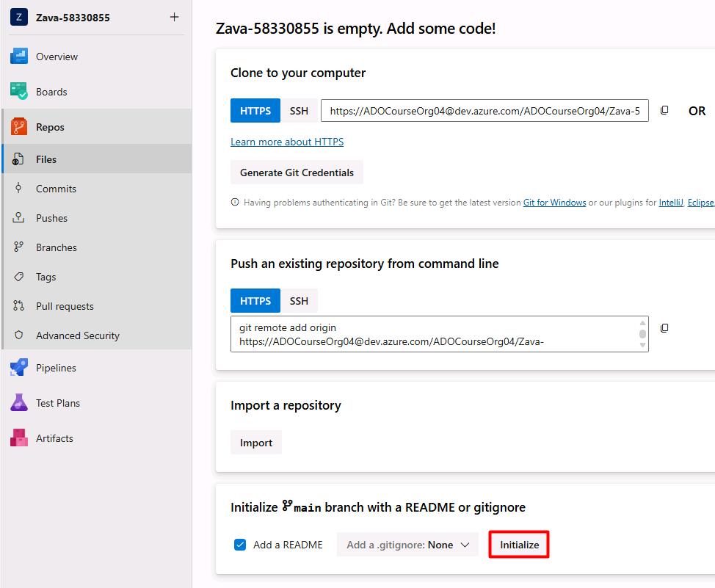Click the Repos hub icon

[x=18, y=127]
